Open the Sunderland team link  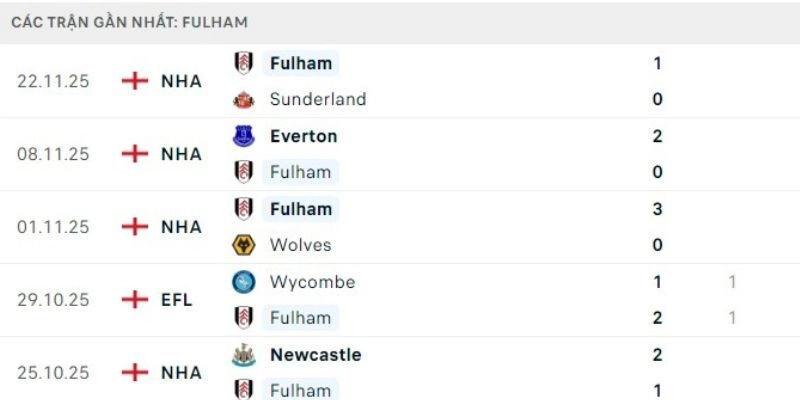point(317,100)
